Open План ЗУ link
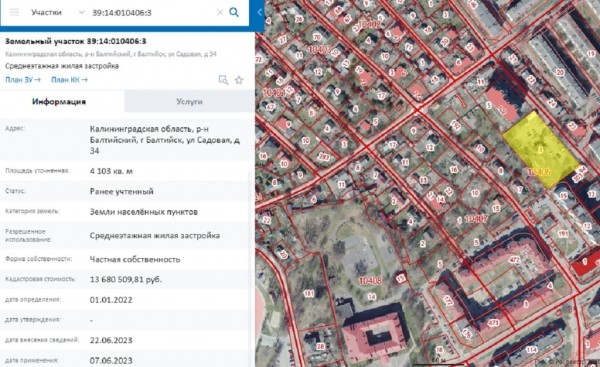The height and width of the screenshot is (367, 600). click(x=23, y=80)
